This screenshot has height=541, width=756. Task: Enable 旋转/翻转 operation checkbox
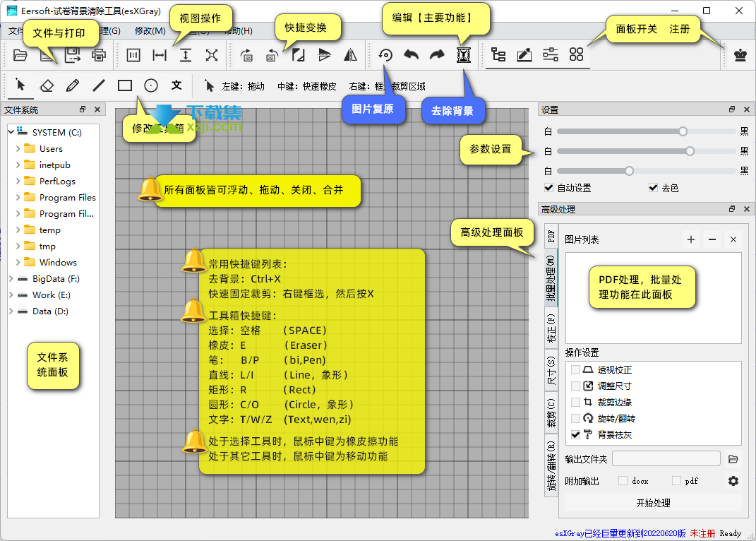[x=575, y=418]
